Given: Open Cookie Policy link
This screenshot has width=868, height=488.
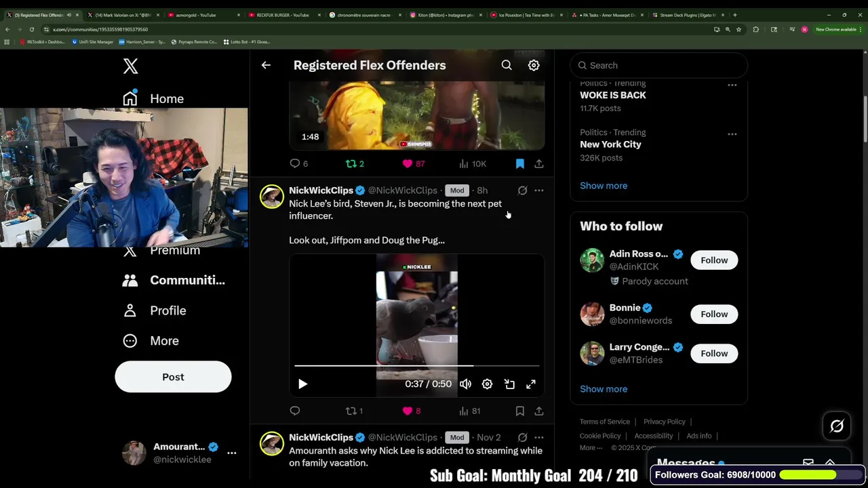Looking at the screenshot, I should tap(600, 436).
